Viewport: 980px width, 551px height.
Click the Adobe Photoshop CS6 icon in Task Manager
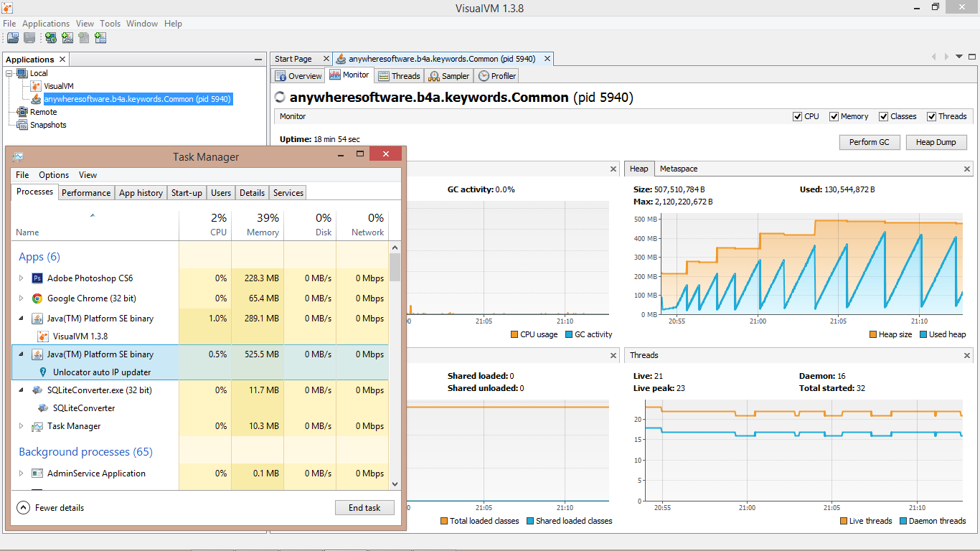pyautogui.click(x=37, y=278)
